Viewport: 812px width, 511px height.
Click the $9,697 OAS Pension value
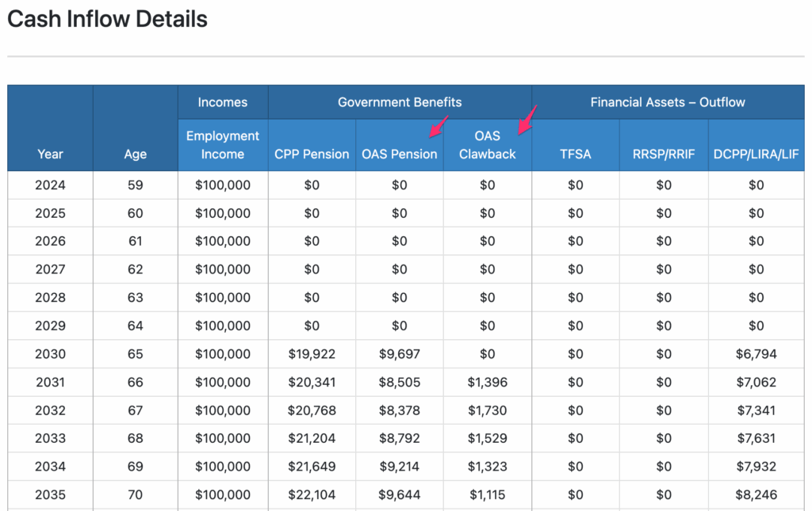click(399, 354)
